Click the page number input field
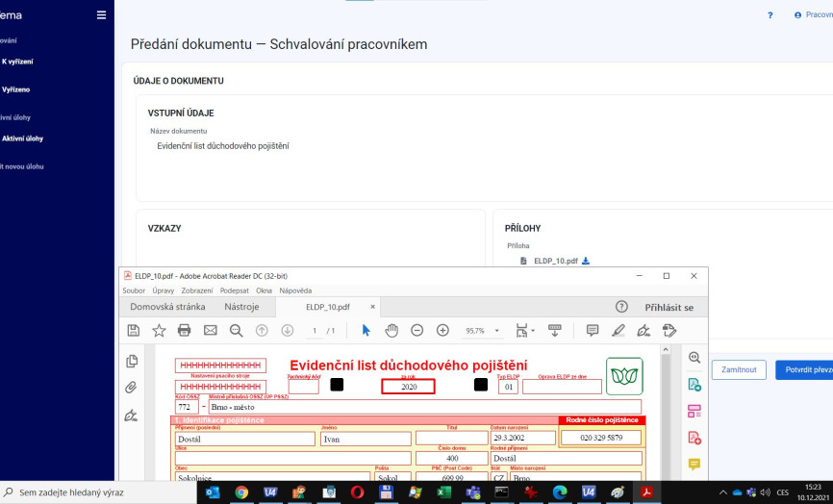The height and width of the screenshot is (504, 833). click(315, 330)
